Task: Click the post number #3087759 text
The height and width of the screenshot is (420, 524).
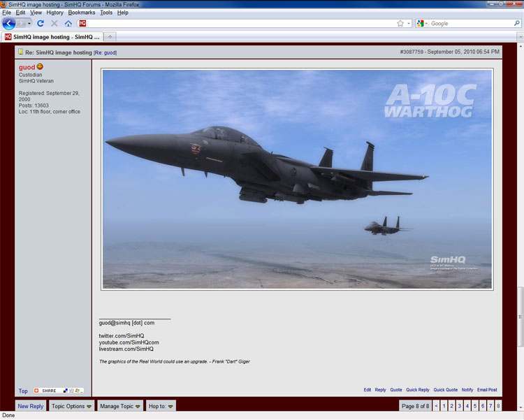Action: pyautogui.click(x=412, y=52)
